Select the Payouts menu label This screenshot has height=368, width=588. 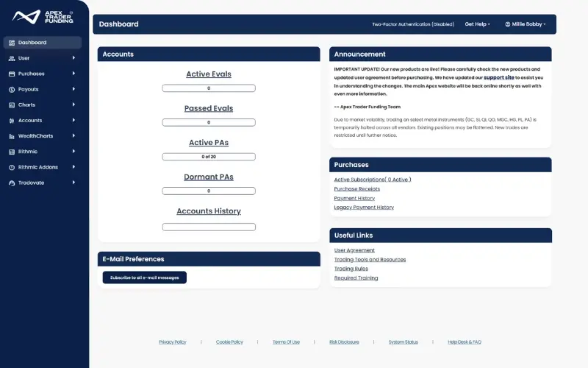pyautogui.click(x=28, y=89)
